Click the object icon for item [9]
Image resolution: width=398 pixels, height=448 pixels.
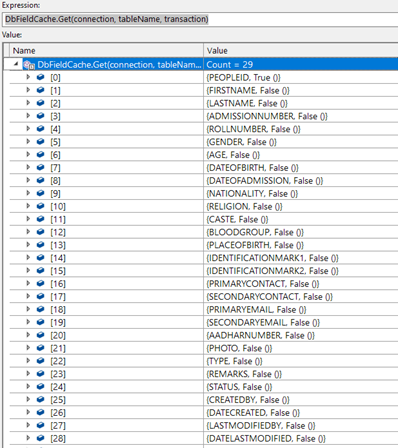click(x=40, y=193)
